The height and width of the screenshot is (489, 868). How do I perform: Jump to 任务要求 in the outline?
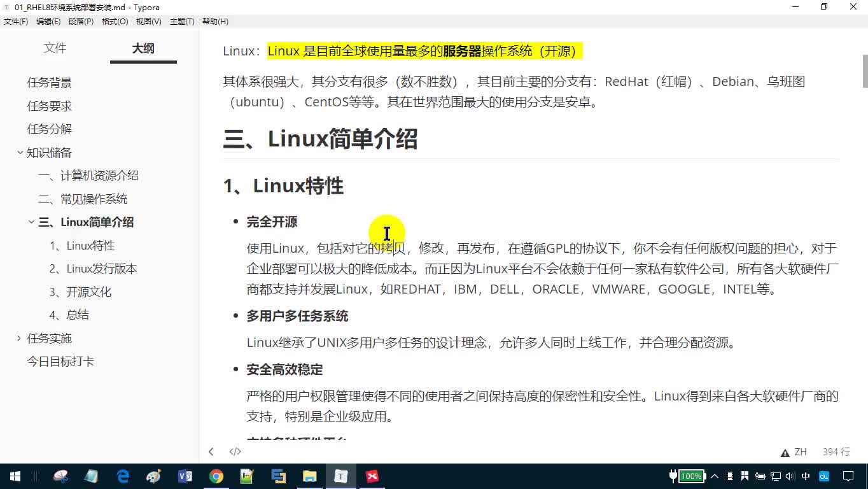pyautogui.click(x=49, y=106)
